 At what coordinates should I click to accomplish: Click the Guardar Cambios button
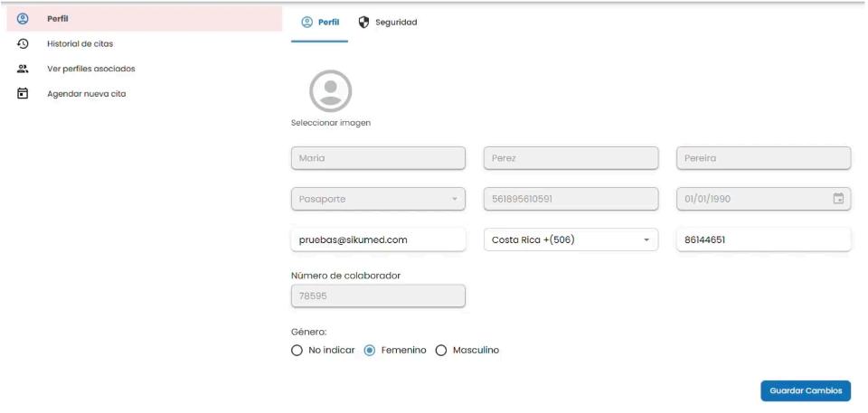click(806, 390)
